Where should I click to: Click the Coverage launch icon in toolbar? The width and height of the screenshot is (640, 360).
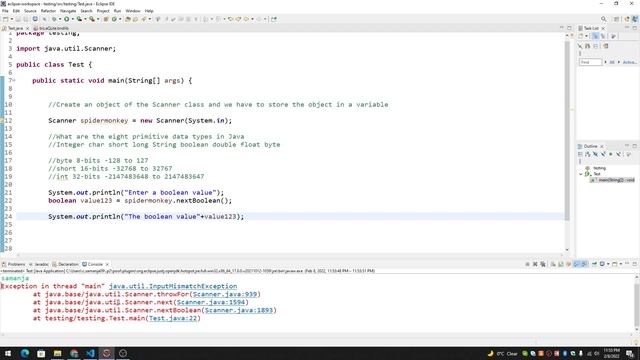pos(79,19)
